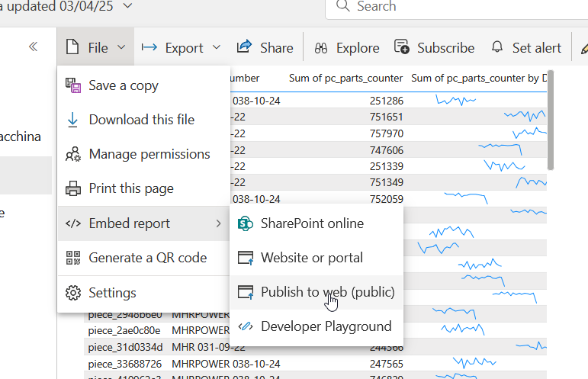Click the value 757970
The width and height of the screenshot is (588, 379).
coord(386,133)
